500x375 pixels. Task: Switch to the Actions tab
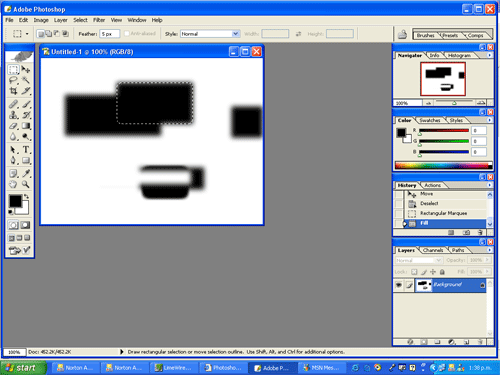pos(433,185)
